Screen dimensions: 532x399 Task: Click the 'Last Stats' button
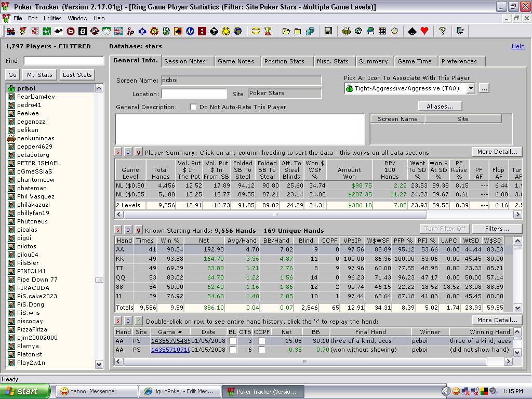[77, 75]
